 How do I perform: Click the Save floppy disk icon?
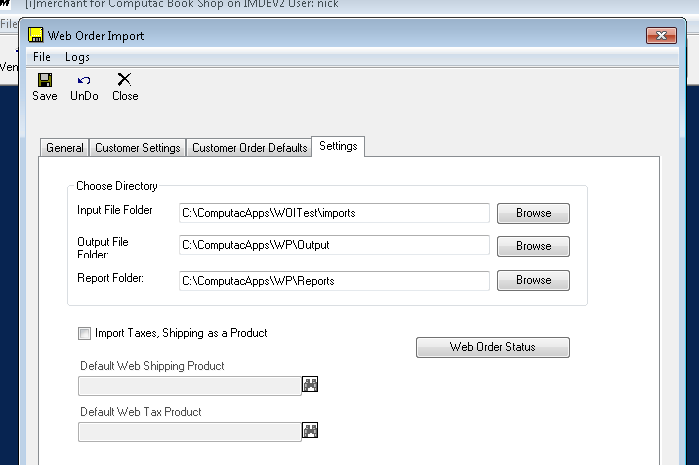tap(45, 80)
